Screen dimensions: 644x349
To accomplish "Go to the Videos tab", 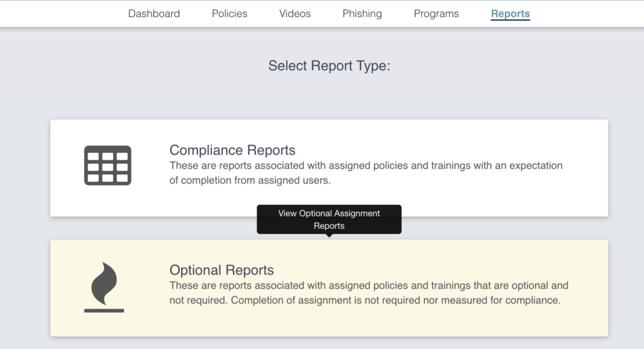I will pos(295,14).
